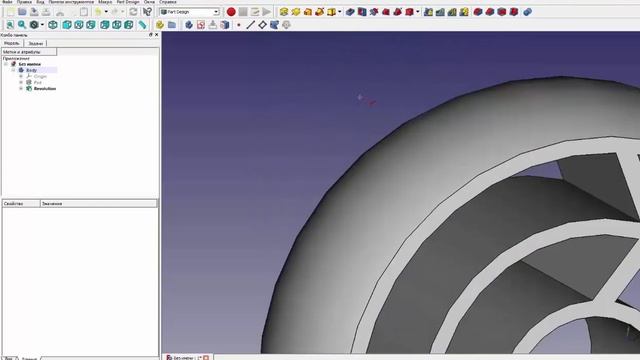Click the Revolution tool icon
The height and width of the screenshot is (360, 640).
click(296, 12)
